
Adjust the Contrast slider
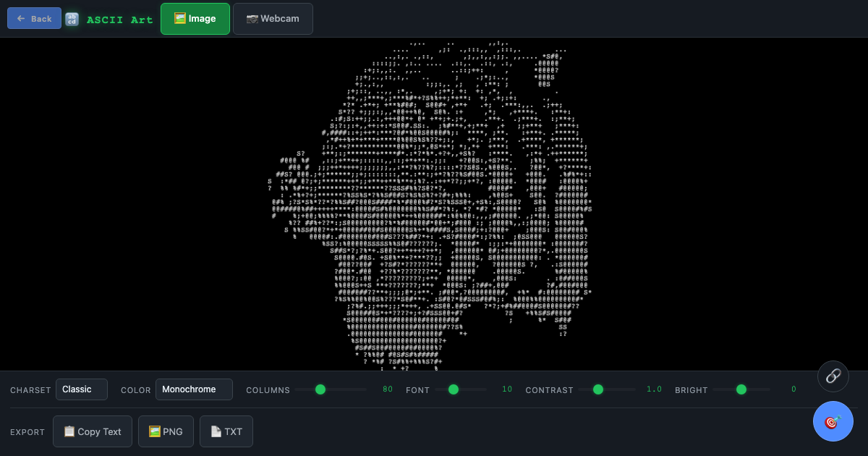click(607, 389)
